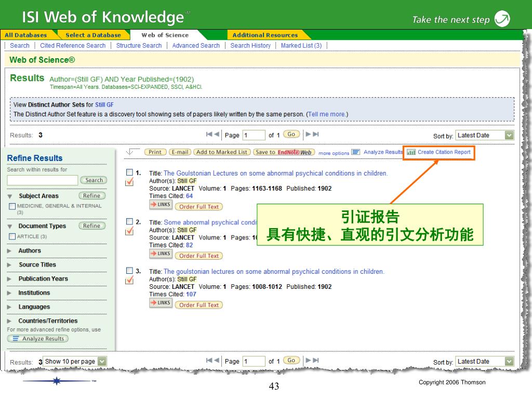Open Times Cited 107 link
The width and height of the screenshot is (532, 399).
191,294
